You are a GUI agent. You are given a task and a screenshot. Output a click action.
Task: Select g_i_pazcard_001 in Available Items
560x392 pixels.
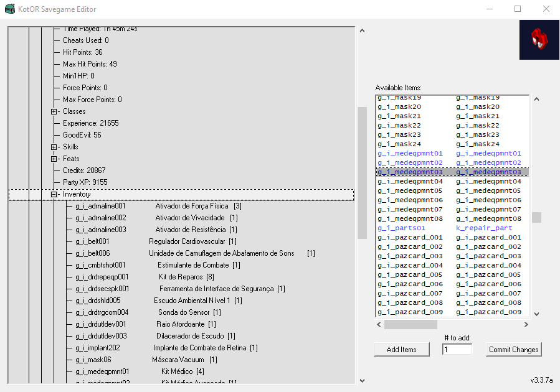452,237
